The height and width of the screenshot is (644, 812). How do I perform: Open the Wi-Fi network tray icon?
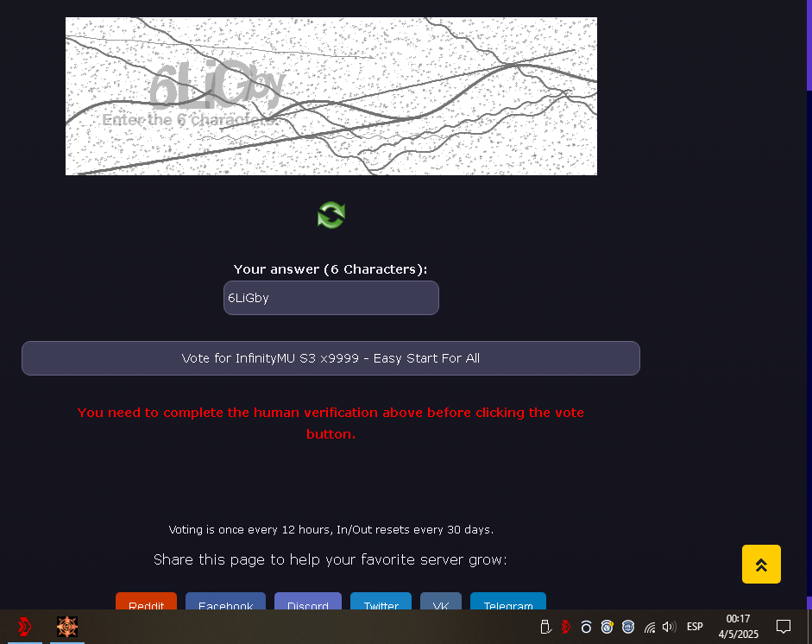650,628
